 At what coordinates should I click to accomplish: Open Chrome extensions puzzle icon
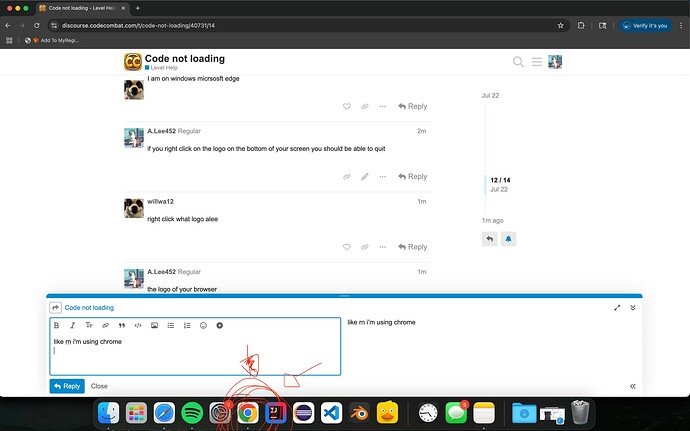581,26
